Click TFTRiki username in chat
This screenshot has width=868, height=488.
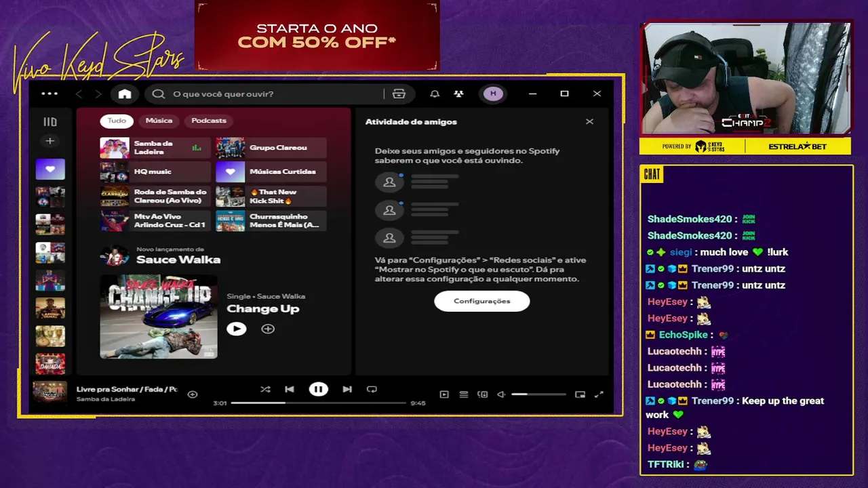point(665,464)
